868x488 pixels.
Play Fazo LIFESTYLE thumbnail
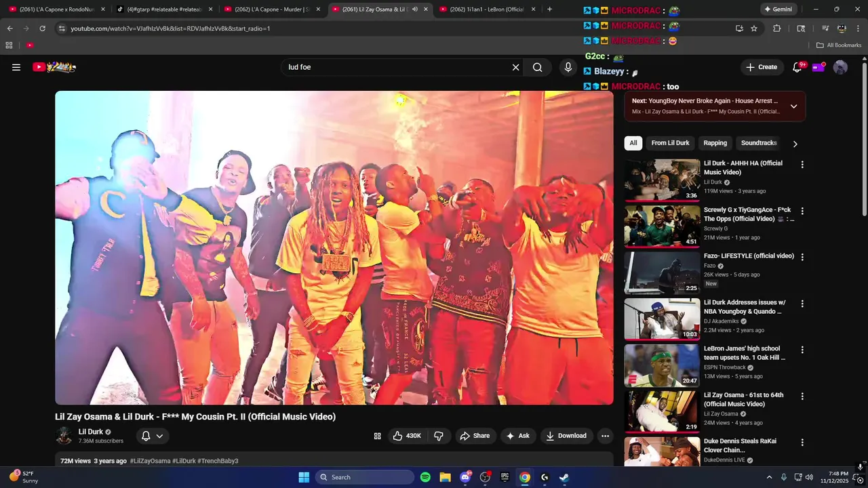662,272
